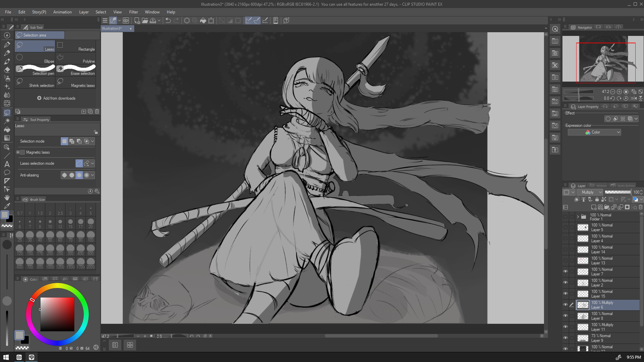Select the Eraser tool in the toolbar
Viewport: 644px width, 362px height.
coord(7,70)
